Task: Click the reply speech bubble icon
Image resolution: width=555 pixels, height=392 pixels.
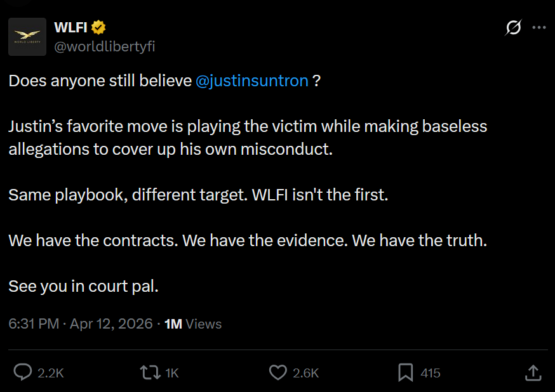Action: [x=23, y=372]
